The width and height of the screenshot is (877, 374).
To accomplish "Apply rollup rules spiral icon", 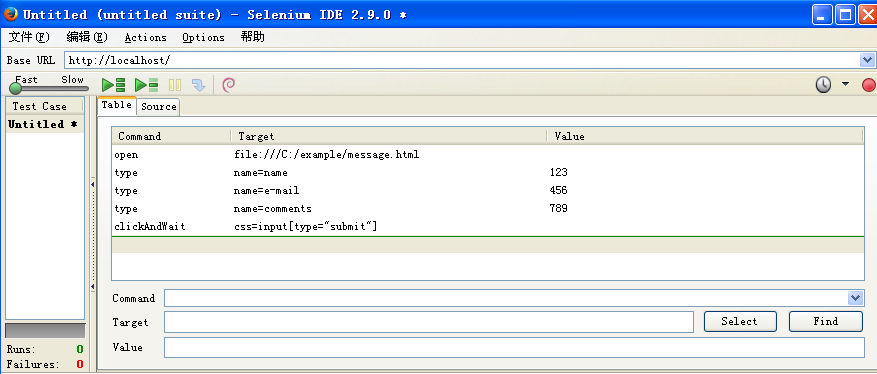I will (x=228, y=85).
